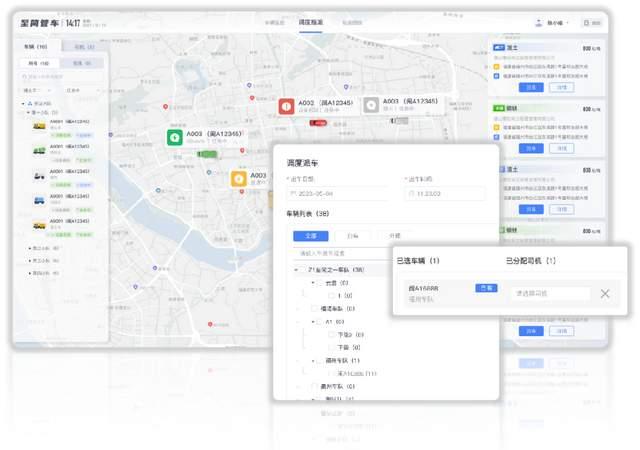
Task: Open the first tab in top navigation
Action: [x=274, y=23]
